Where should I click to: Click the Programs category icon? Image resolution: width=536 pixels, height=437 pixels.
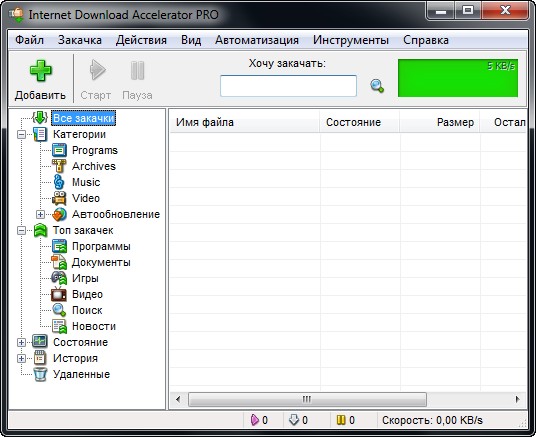(x=59, y=150)
